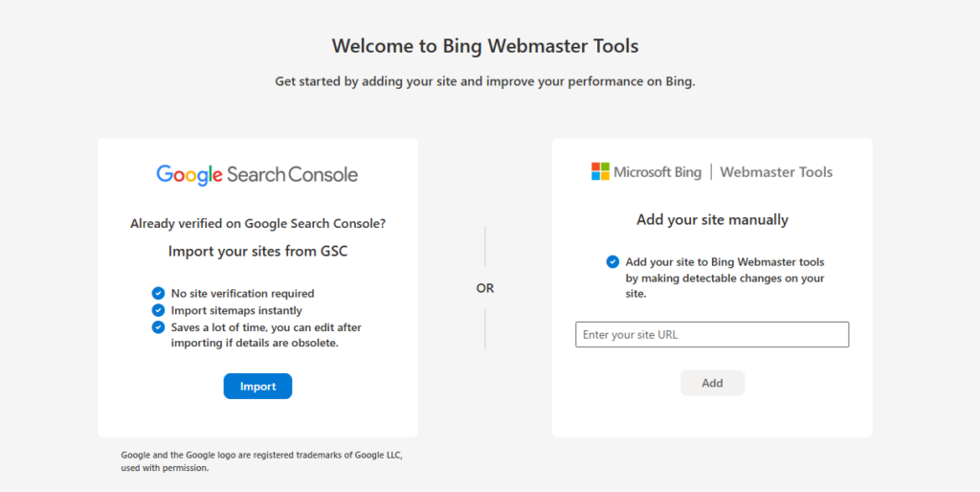This screenshot has height=492, width=980.
Task: Click the 'Import sitemaps instantly' text
Action: pyautogui.click(x=236, y=311)
